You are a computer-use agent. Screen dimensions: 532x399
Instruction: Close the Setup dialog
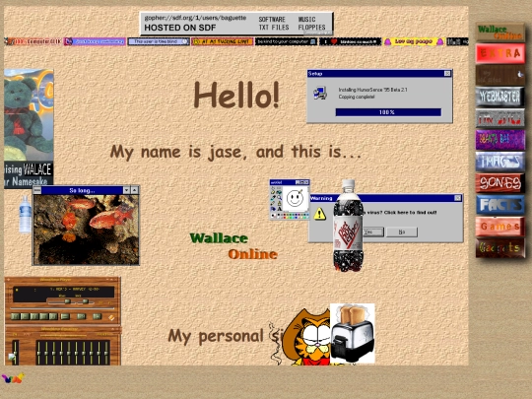(x=447, y=73)
